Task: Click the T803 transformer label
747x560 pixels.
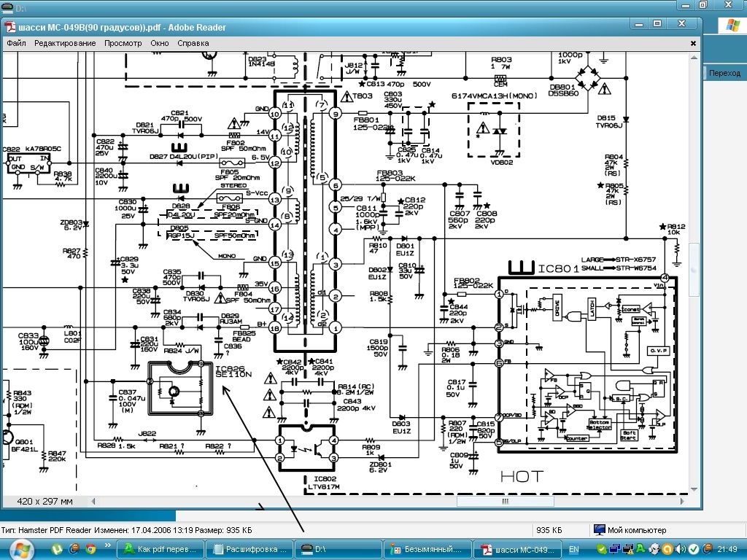Action: coord(362,96)
